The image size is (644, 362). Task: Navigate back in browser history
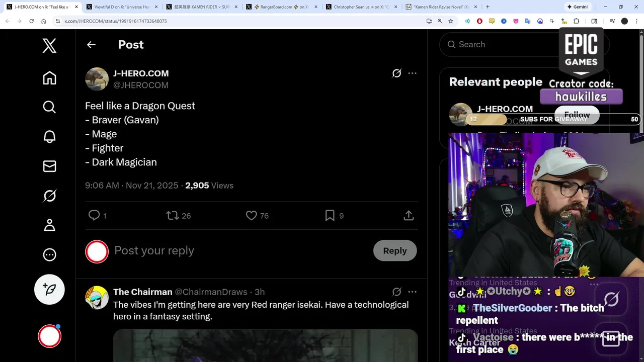click(x=7, y=21)
